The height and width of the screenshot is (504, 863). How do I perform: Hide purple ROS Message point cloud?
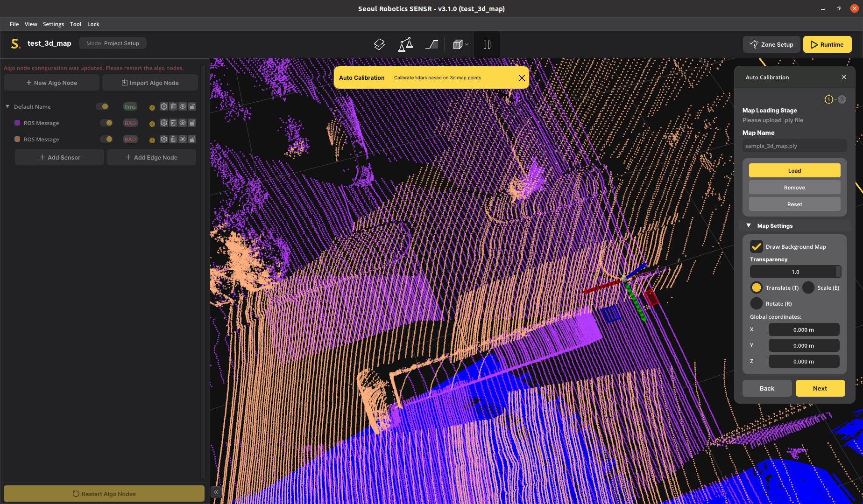(183, 123)
